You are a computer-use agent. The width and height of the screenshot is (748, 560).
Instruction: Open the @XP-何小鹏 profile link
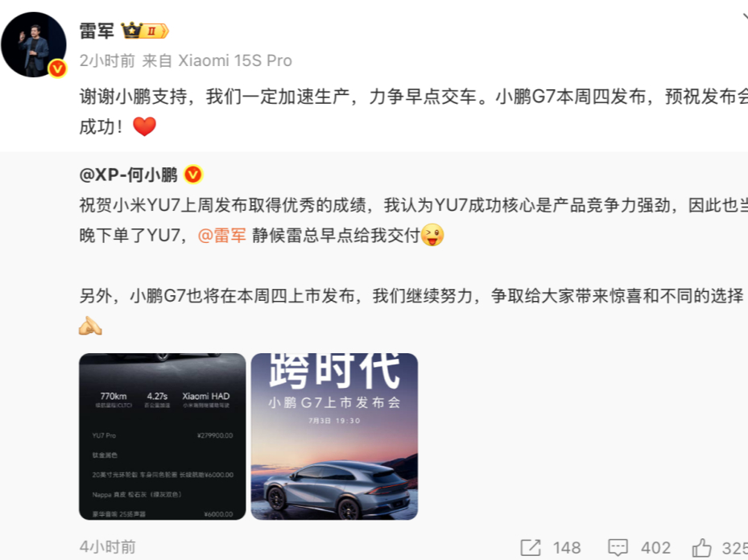(x=128, y=175)
